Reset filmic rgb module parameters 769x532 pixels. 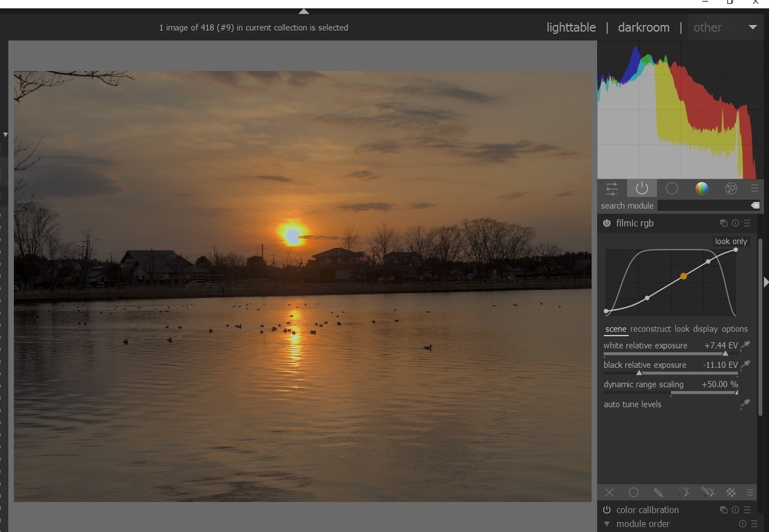tap(735, 223)
